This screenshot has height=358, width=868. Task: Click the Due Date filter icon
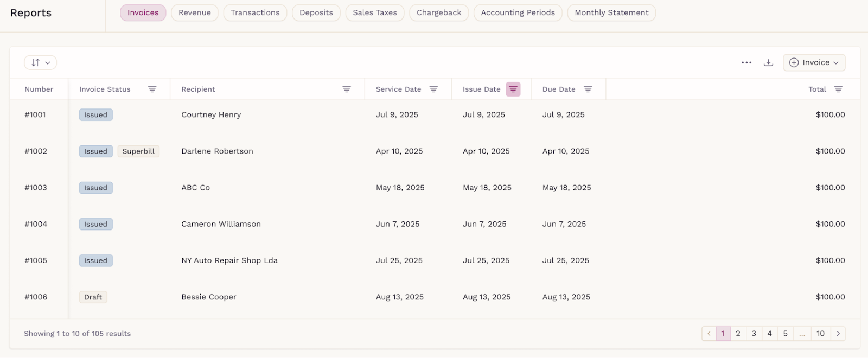(588, 90)
